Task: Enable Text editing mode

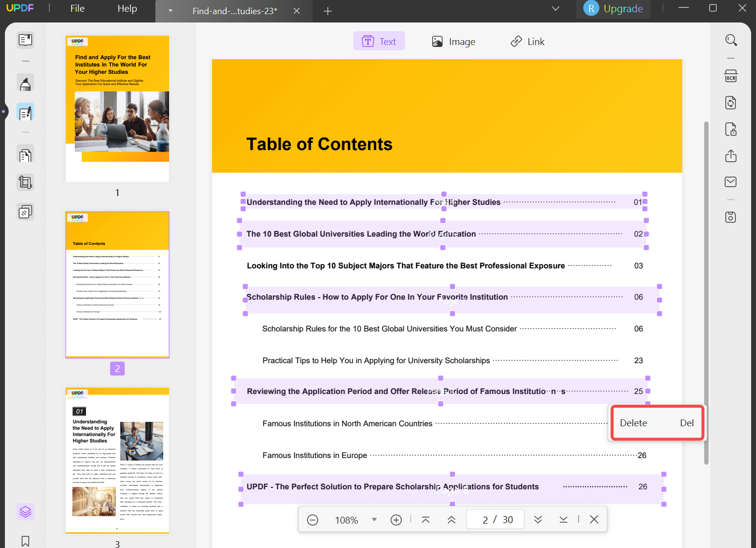Action: pos(379,41)
